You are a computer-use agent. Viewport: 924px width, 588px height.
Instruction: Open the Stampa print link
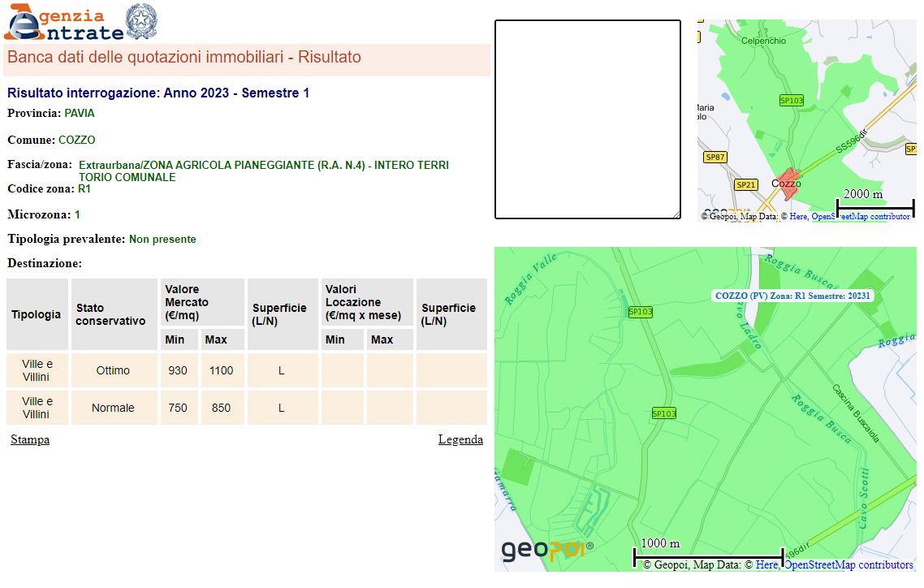[x=30, y=439]
